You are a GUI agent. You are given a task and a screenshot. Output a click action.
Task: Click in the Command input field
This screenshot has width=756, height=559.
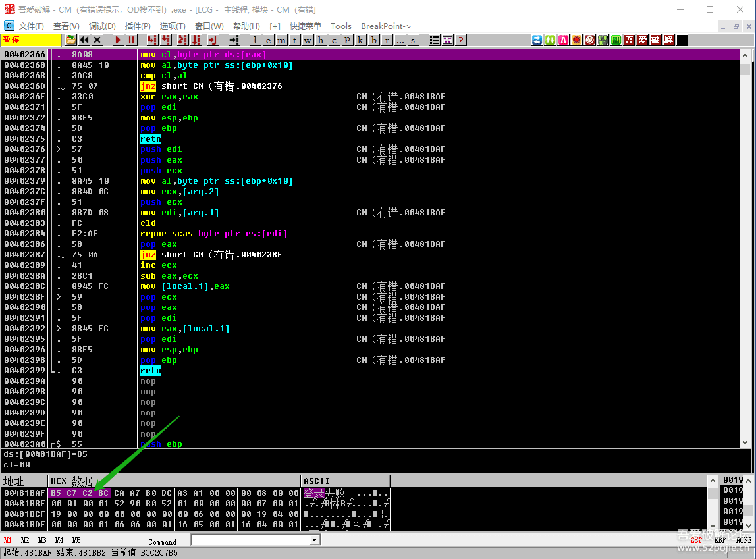[x=250, y=540]
